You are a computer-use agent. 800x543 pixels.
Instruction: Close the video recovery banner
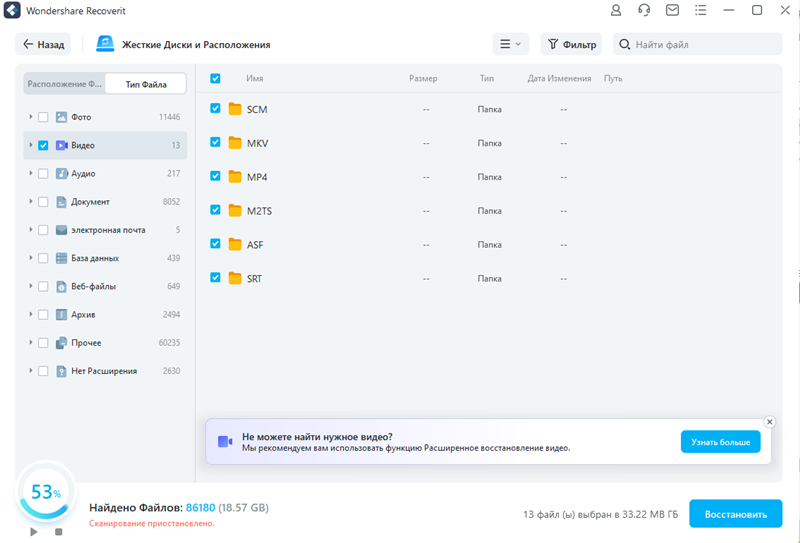(768, 422)
